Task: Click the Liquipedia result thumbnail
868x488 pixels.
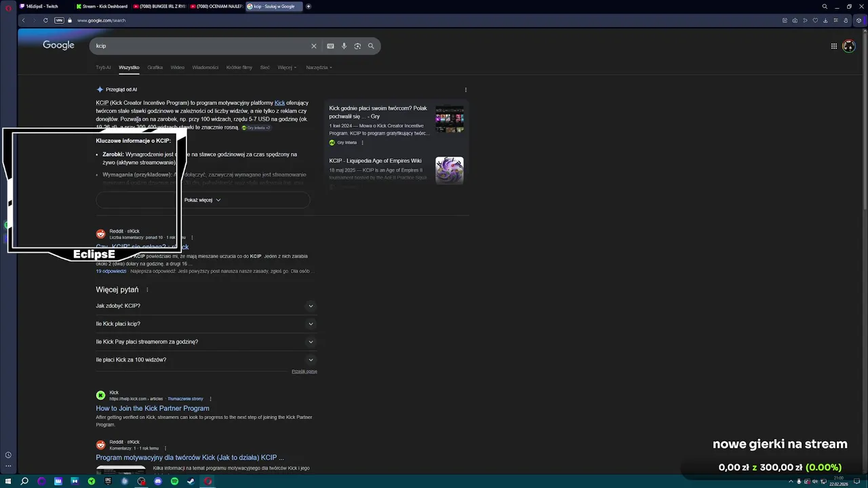Action: 450,171
